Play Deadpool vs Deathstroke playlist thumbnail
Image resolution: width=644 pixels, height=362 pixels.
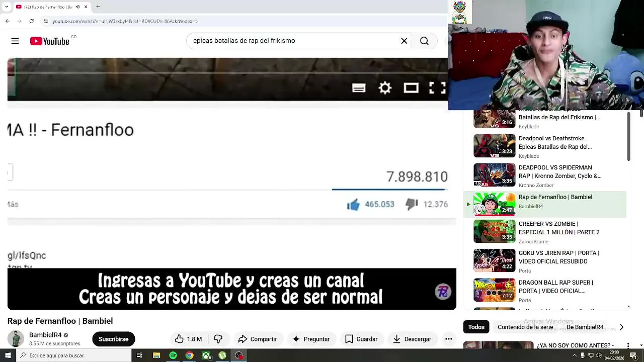(494, 146)
